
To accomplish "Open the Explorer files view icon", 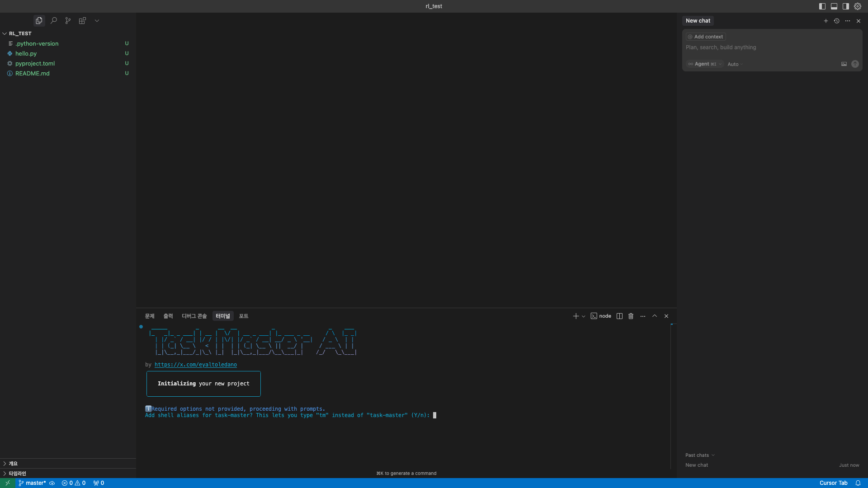I will tap(39, 21).
